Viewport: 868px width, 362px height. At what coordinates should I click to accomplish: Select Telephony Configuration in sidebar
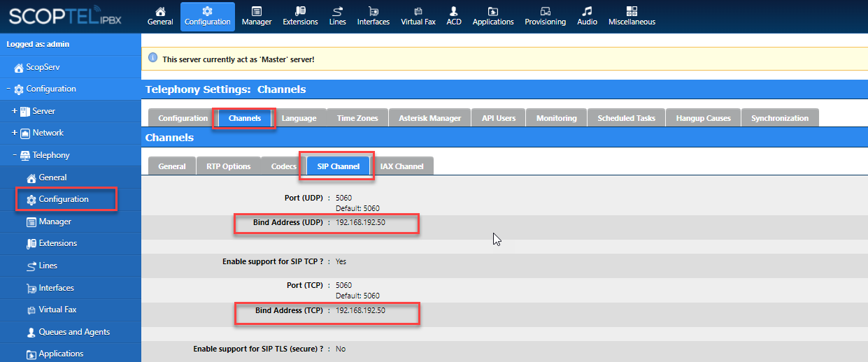pos(57,199)
